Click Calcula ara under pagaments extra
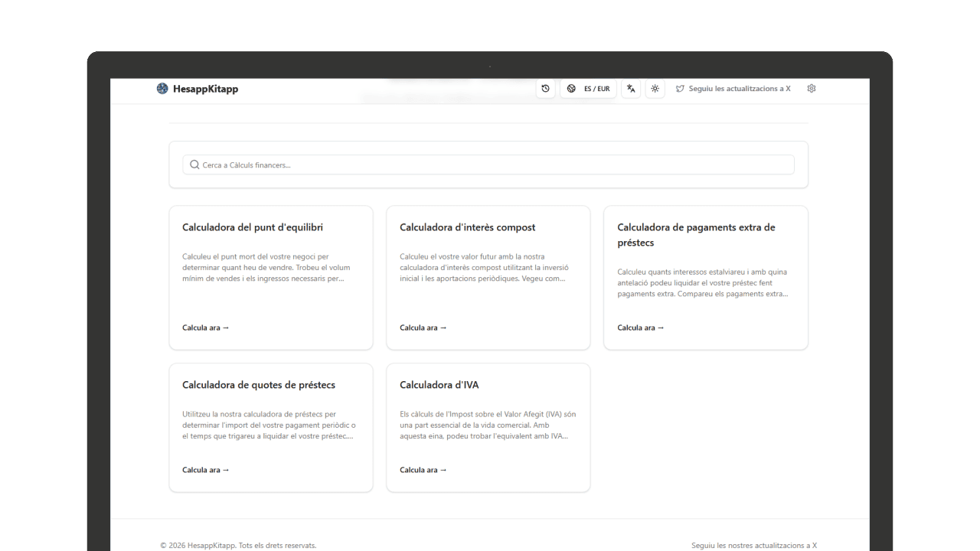 (640, 328)
